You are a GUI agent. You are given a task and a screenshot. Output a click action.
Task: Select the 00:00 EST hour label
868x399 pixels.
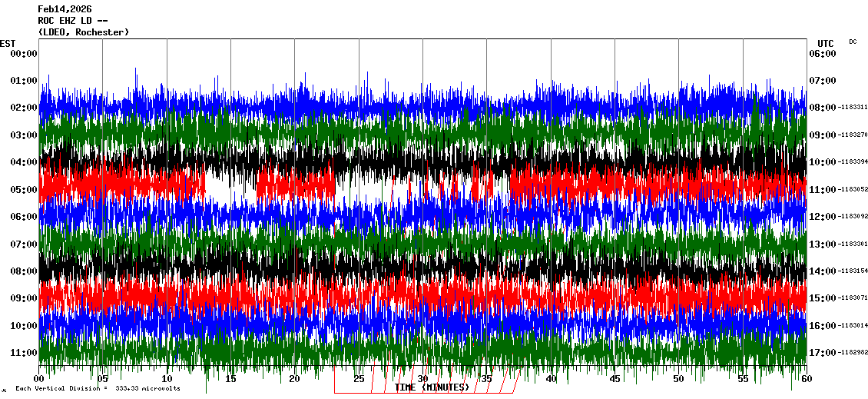tap(24, 53)
